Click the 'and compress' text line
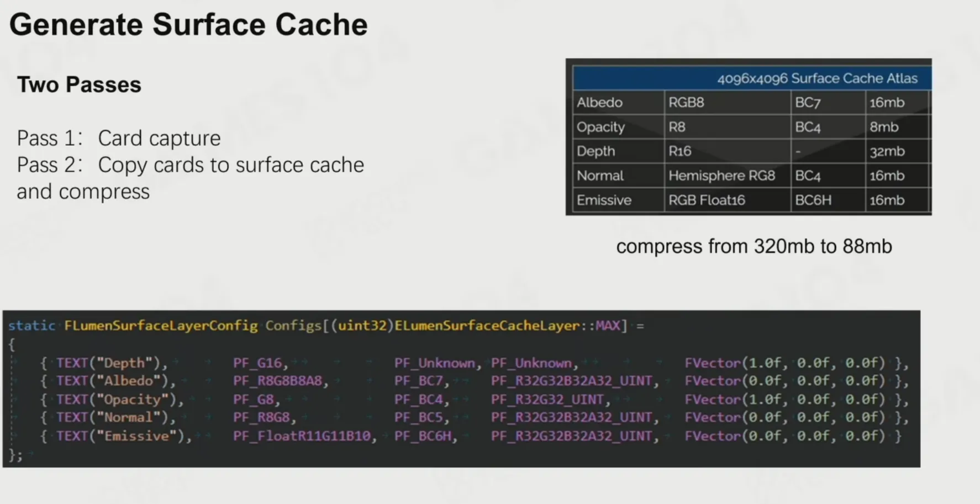The height and width of the screenshot is (504, 980). point(83,192)
